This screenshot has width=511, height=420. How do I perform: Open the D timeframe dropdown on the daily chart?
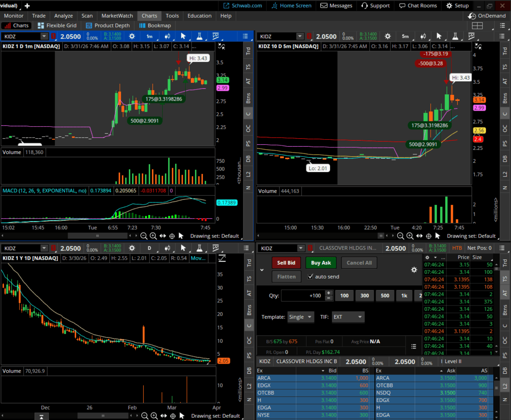coord(150,248)
